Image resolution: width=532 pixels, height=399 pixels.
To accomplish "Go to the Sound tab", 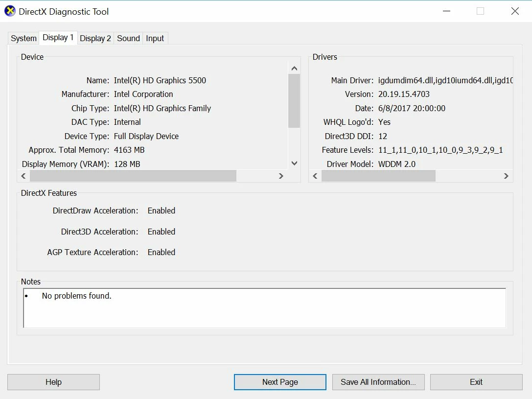I will click(128, 38).
